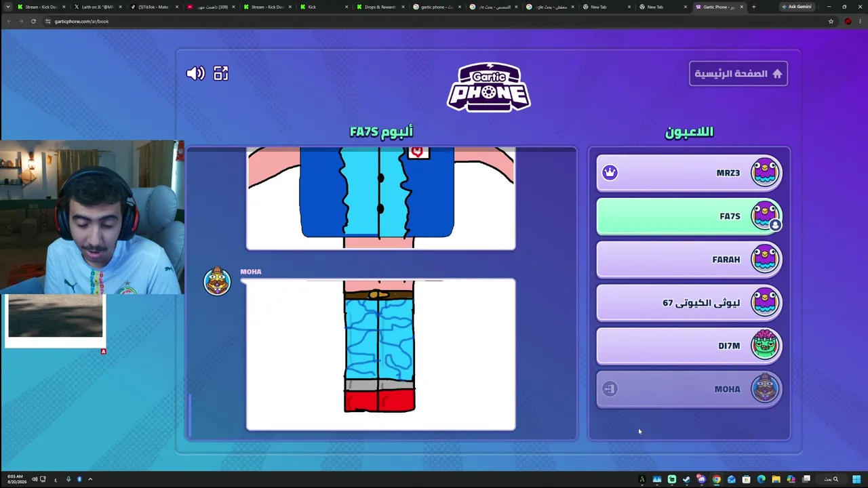Click the Gartic Phone logo
The height and width of the screenshot is (488, 868).
488,87
